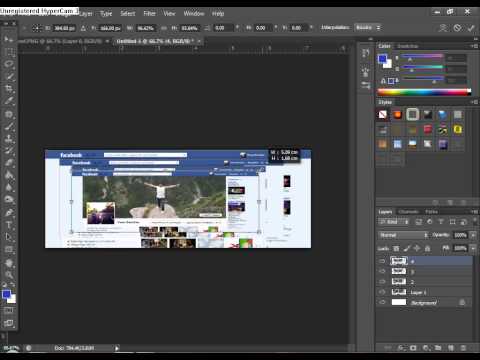Create a new group folder in Layers panel
480x360 pixels.
pos(438,348)
